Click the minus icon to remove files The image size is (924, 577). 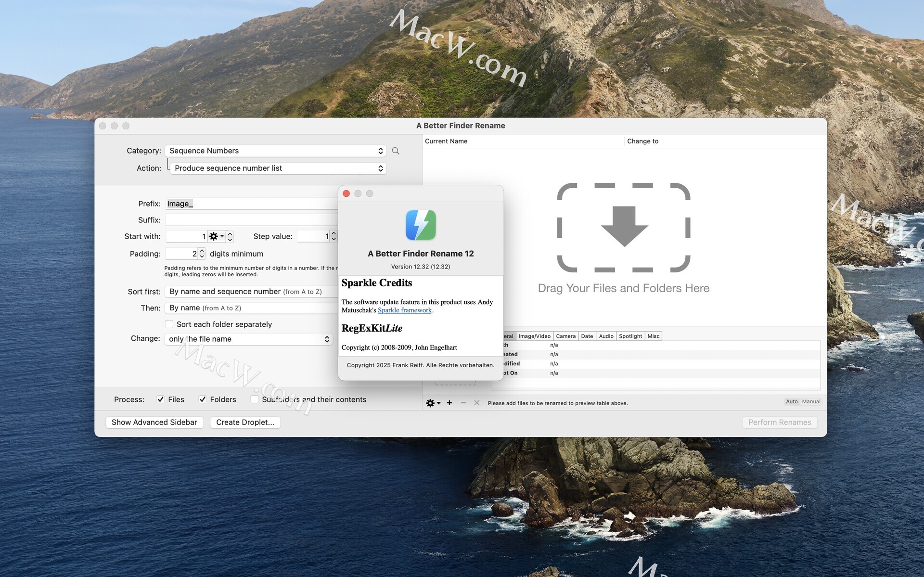tap(463, 403)
